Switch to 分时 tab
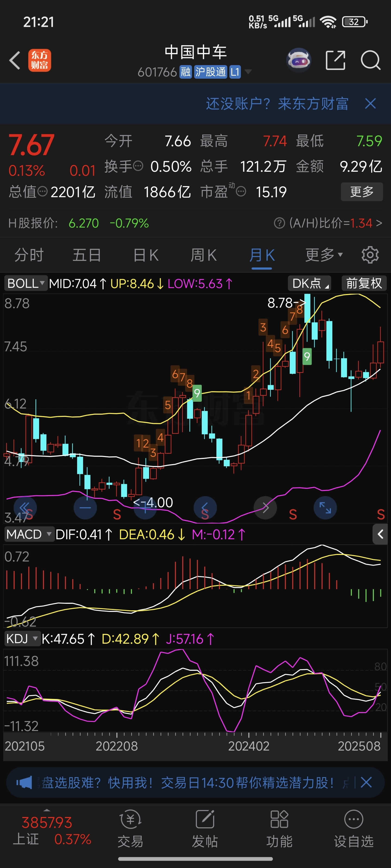391x868 pixels. pos(29,255)
